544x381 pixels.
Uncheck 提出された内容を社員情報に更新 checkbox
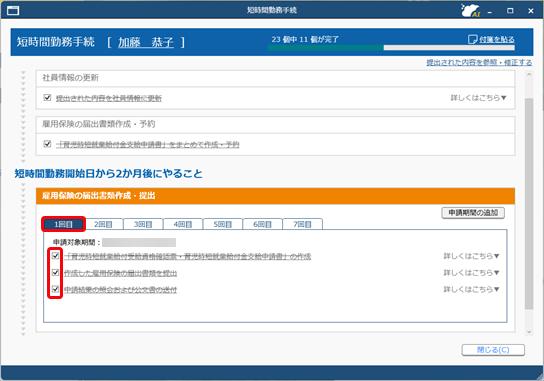click(x=48, y=98)
